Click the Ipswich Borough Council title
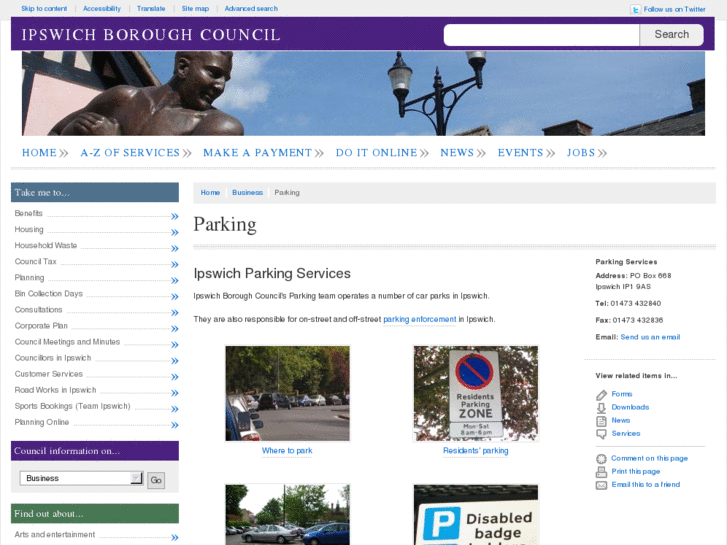Viewport: 727px width, 545px height. pyautogui.click(x=151, y=35)
